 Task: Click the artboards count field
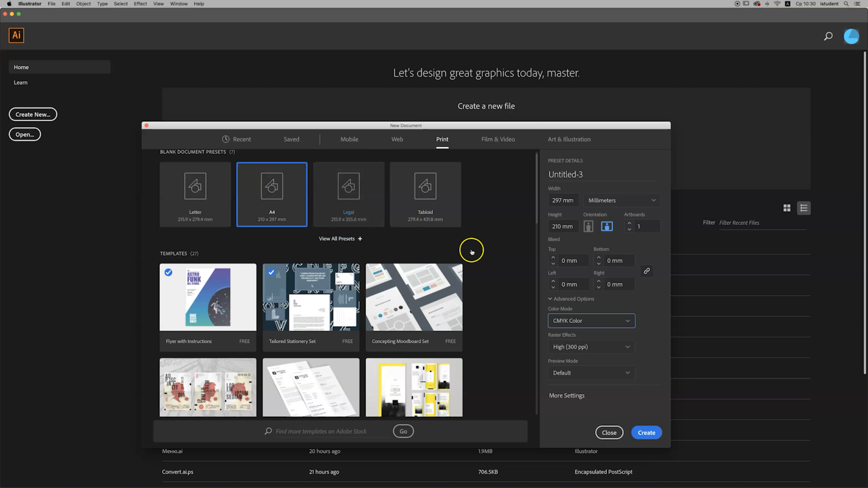647,226
